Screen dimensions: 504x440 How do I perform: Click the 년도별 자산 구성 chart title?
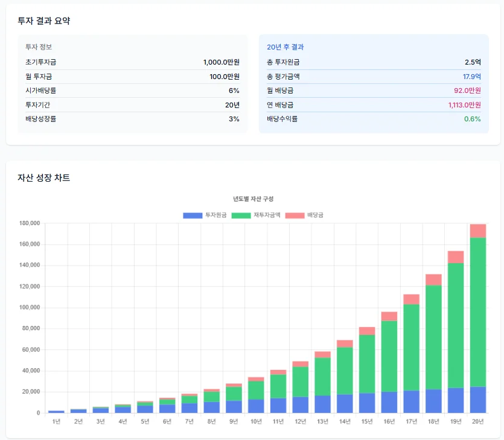(254, 199)
